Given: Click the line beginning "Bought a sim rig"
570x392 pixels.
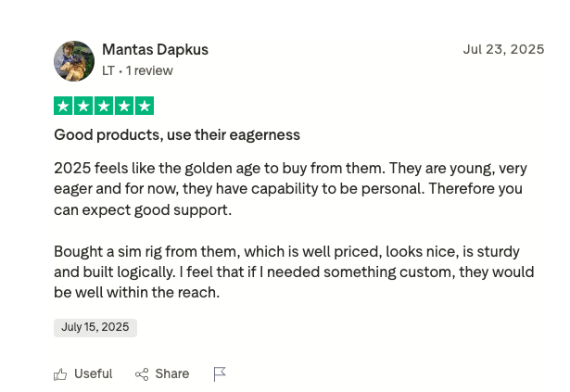Looking at the screenshot, I should click(286, 252).
